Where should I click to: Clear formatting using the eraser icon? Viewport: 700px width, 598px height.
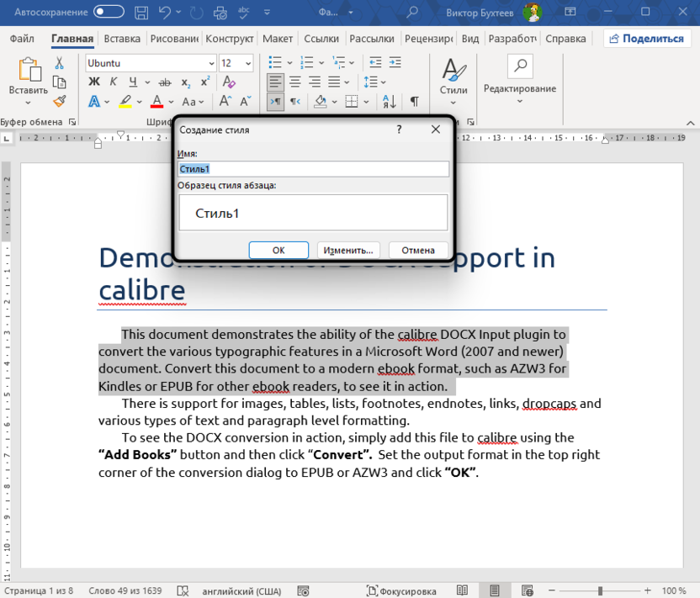click(x=228, y=81)
